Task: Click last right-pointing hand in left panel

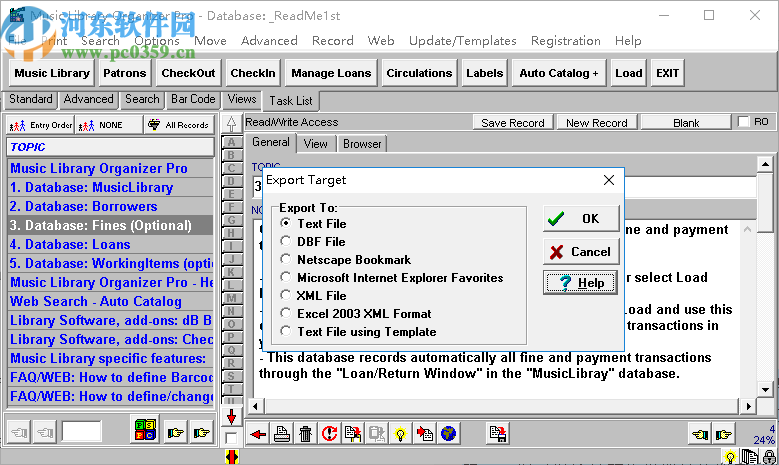Action: pos(201,432)
